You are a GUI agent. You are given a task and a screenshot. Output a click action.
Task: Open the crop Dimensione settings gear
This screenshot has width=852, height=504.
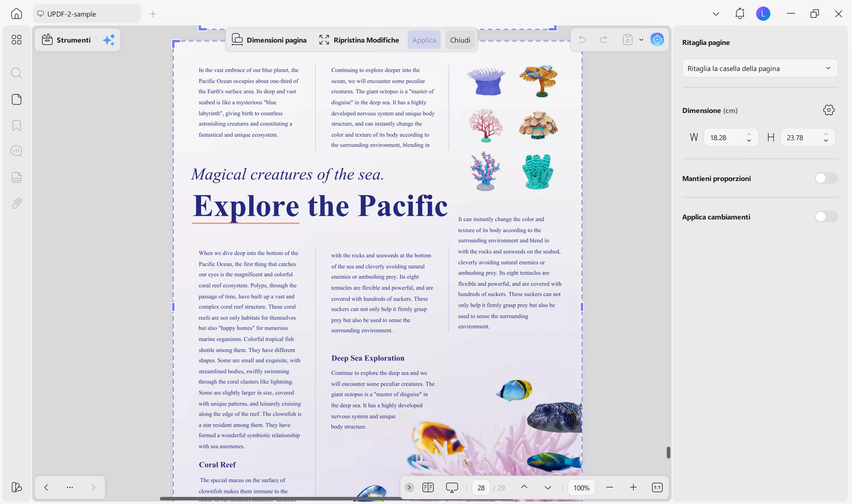pyautogui.click(x=828, y=110)
